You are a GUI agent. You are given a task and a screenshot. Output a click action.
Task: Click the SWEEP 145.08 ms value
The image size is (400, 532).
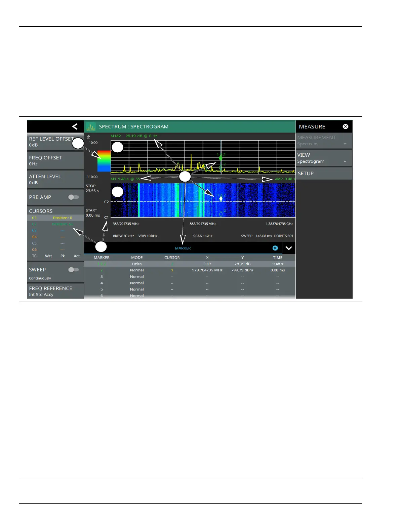click(x=256, y=236)
